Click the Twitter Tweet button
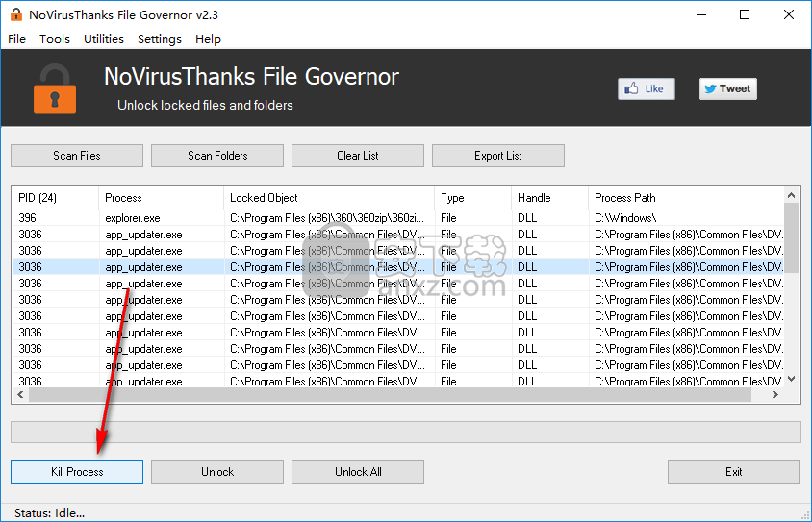Image resolution: width=812 pixels, height=522 pixels. point(728,89)
